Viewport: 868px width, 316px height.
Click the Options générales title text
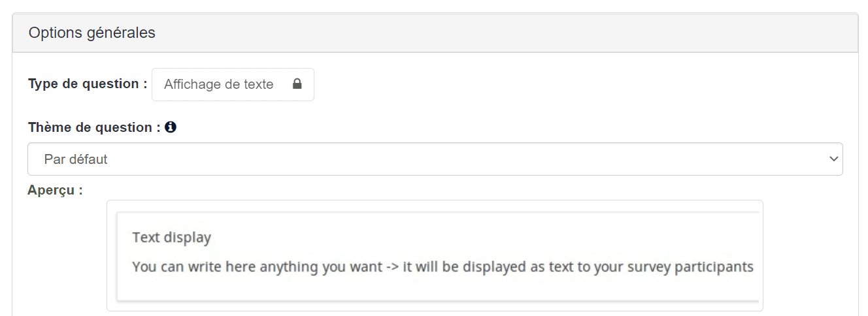[92, 33]
